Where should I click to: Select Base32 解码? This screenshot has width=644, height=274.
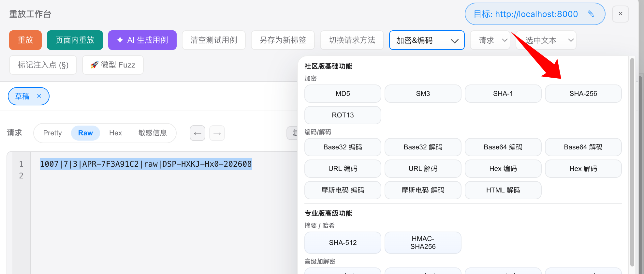423,147
